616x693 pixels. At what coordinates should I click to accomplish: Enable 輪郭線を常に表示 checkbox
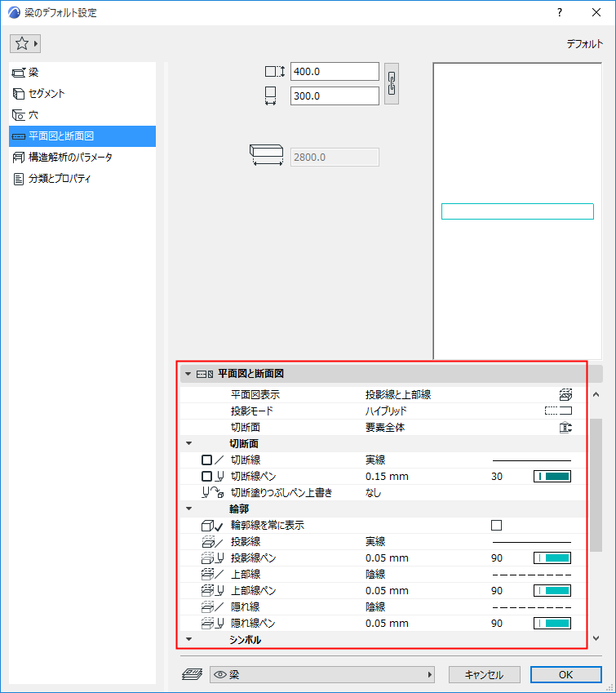coord(497,525)
